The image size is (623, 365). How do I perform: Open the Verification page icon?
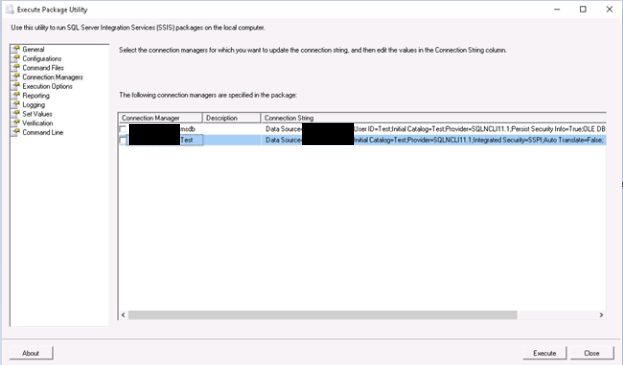pyautogui.click(x=15, y=123)
